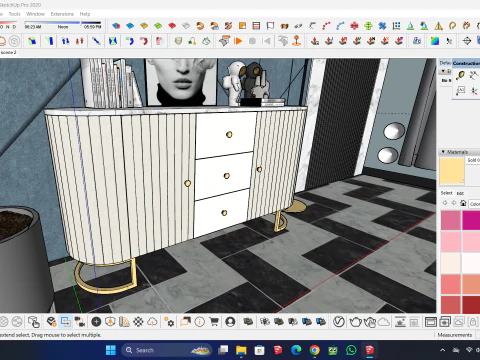The image size is (480, 360).
Task: Click the taskbar Search box
Action: [x=167, y=350]
